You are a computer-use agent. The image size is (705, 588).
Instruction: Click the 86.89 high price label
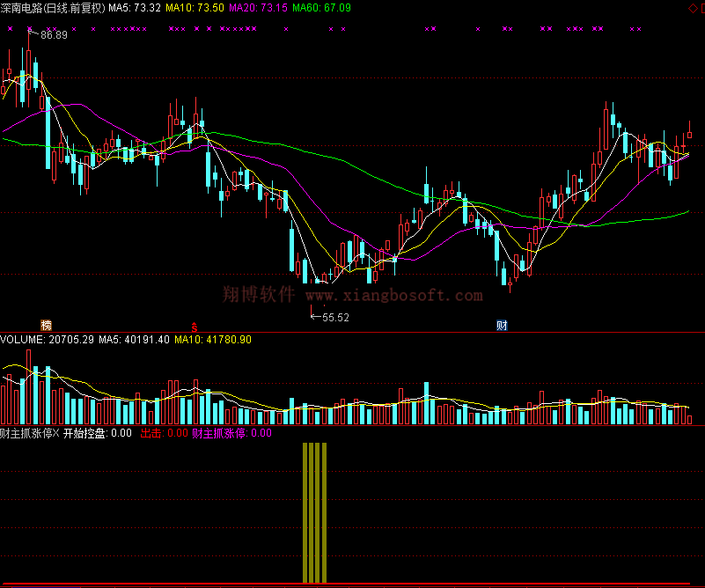pos(54,35)
